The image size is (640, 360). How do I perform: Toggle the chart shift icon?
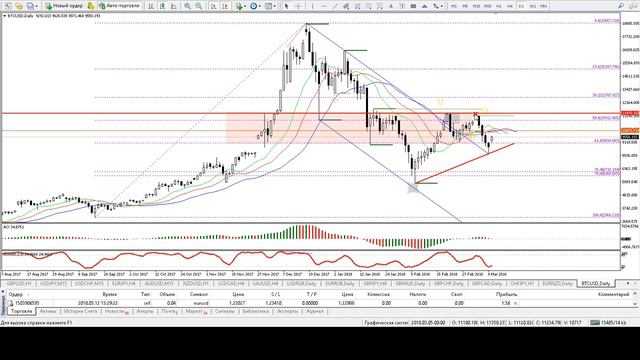tap(225, 6)
